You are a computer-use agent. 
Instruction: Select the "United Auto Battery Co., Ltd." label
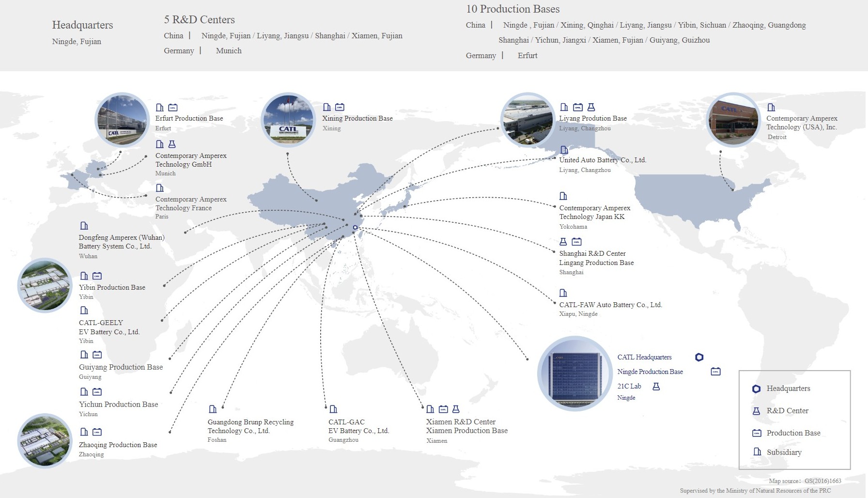pos(603,160)
